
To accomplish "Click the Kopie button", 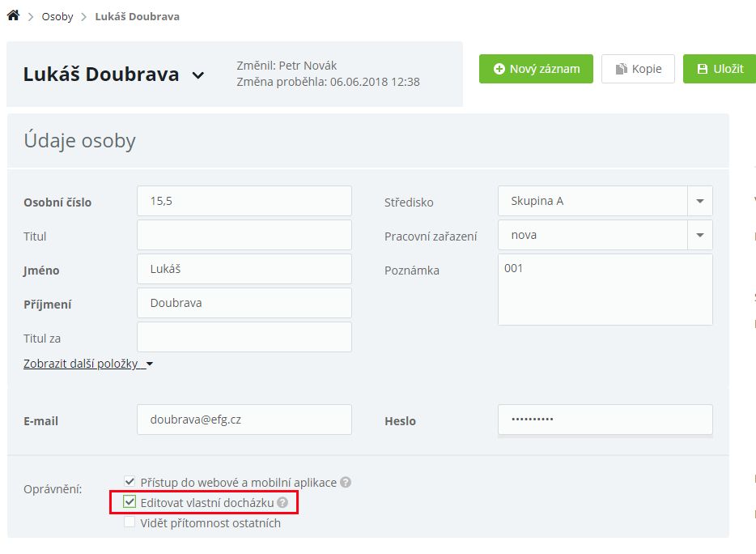I will coord(638,69).
